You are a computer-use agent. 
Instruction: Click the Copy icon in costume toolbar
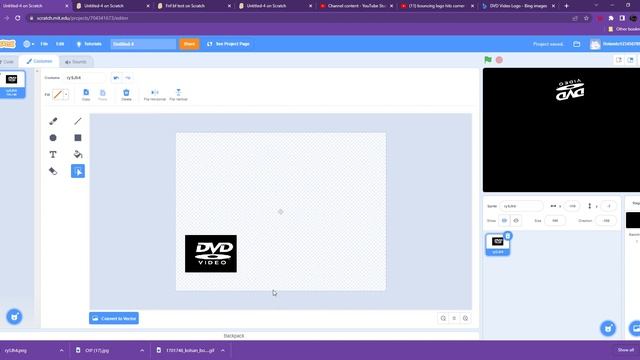coord(86,95)
